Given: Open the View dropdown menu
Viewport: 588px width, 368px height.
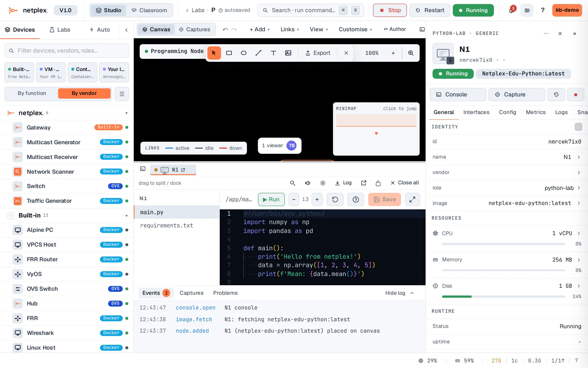Looking at the screenshot, I should (x=319, y=29).
